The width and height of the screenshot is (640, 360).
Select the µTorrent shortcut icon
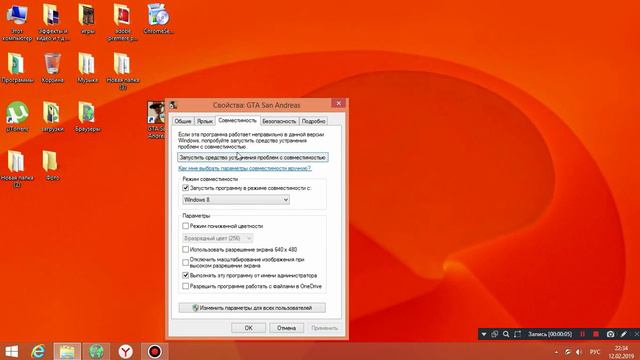coord(17,117)
